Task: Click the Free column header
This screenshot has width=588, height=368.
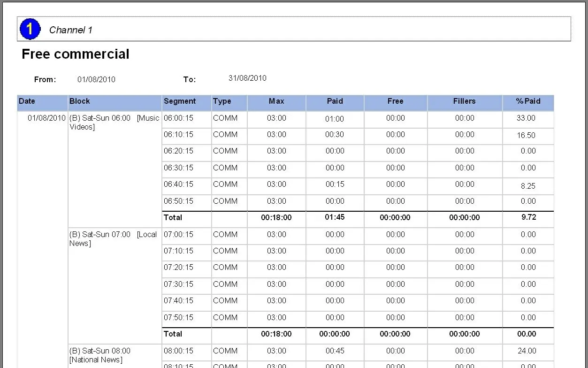Action: pyautogui.click(x=395, y=101)
